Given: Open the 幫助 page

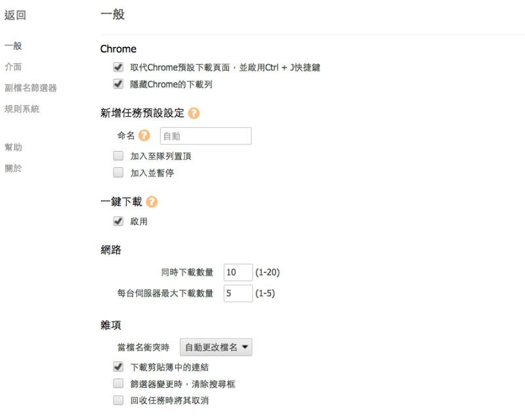Looking at the screenshot, I should pos(13,147).
